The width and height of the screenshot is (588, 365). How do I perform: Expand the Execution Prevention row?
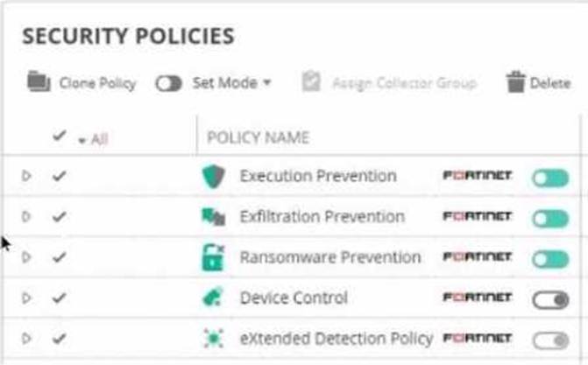[x=26, y=176]
